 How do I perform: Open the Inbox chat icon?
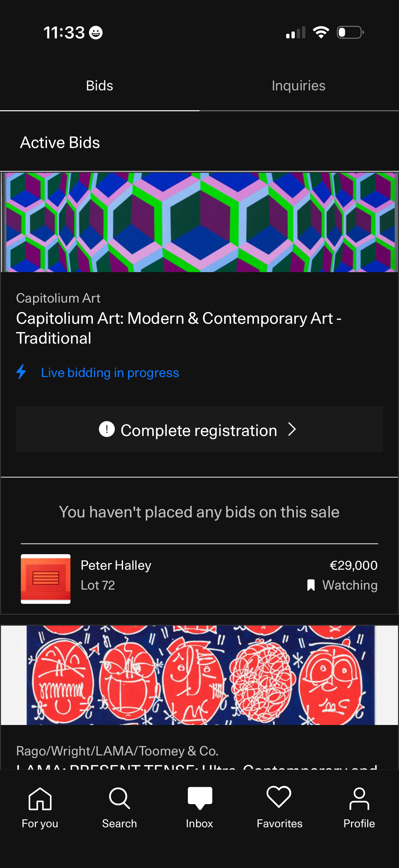[200, 798]
